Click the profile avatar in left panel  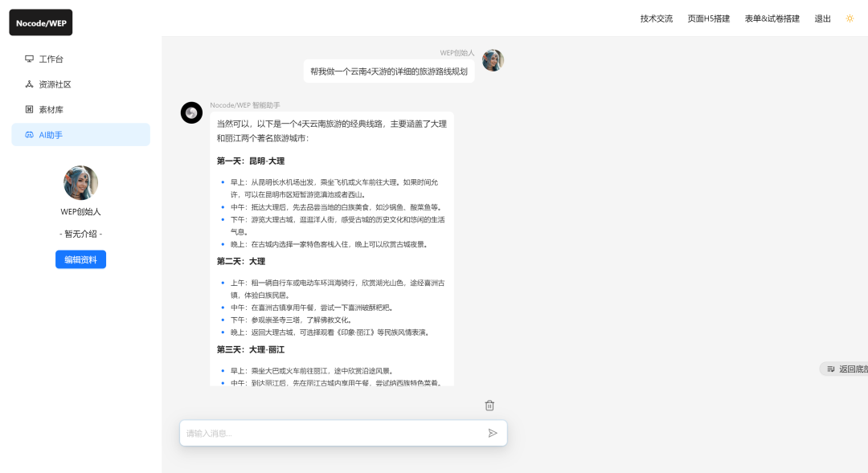[80, 183]
